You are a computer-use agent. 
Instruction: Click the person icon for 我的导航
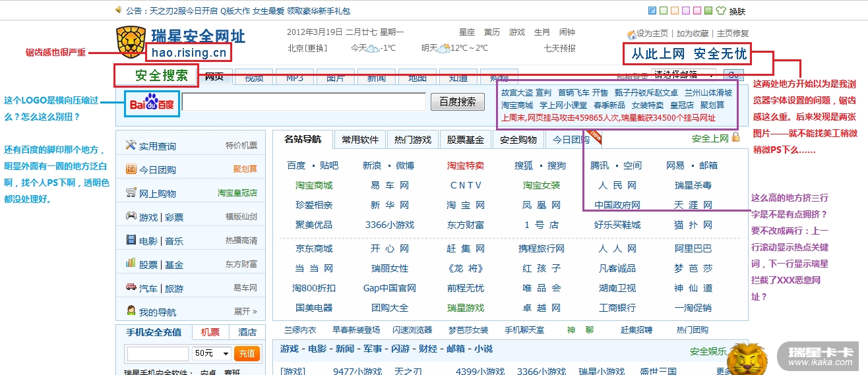pos(131,311)
